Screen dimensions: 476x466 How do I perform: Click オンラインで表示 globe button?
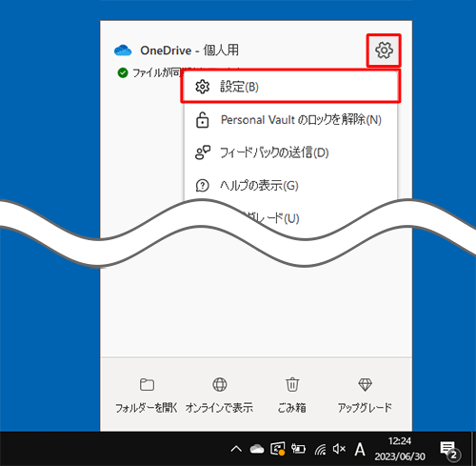point(219,395)
